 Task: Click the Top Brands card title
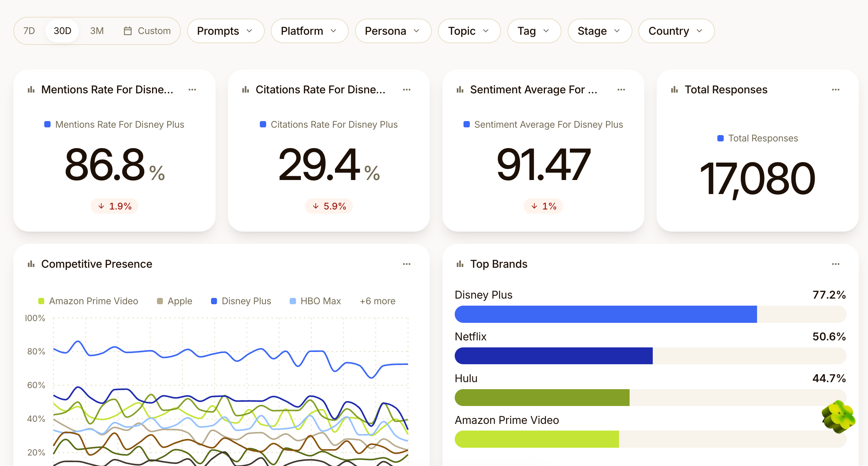point(499,264)
